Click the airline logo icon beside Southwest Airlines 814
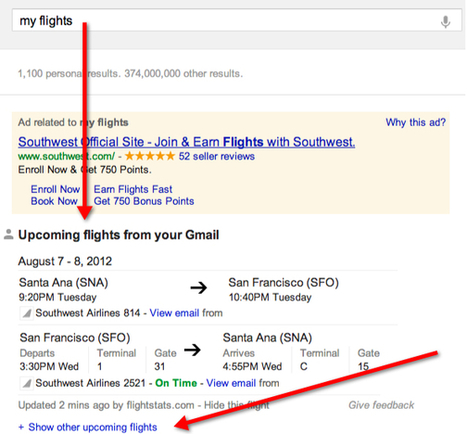The image size is (467, 434). (x=26, y=313)
